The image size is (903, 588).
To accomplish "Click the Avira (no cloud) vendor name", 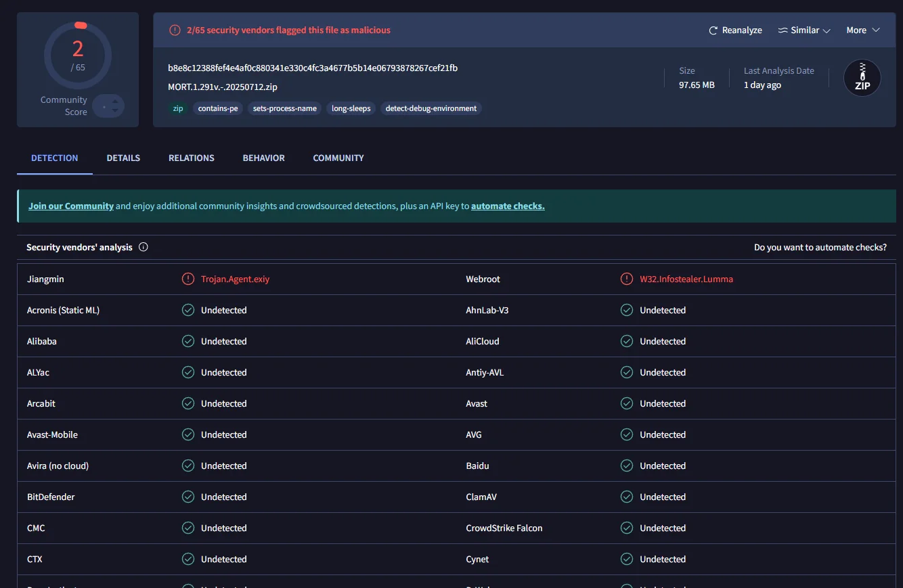I will coord(58,466).
